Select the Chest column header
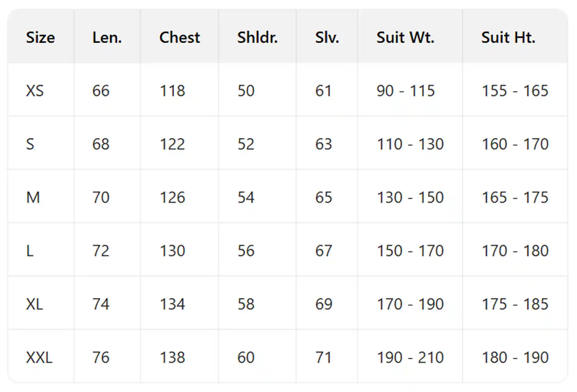Screen dimensions: 577x392 point(180,38)
